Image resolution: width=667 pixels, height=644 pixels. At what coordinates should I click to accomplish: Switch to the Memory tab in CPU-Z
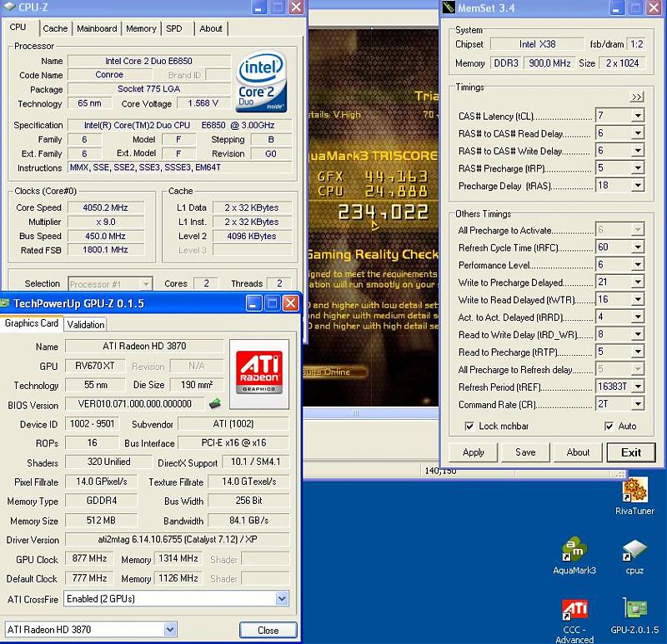click(x=141, y=28)
